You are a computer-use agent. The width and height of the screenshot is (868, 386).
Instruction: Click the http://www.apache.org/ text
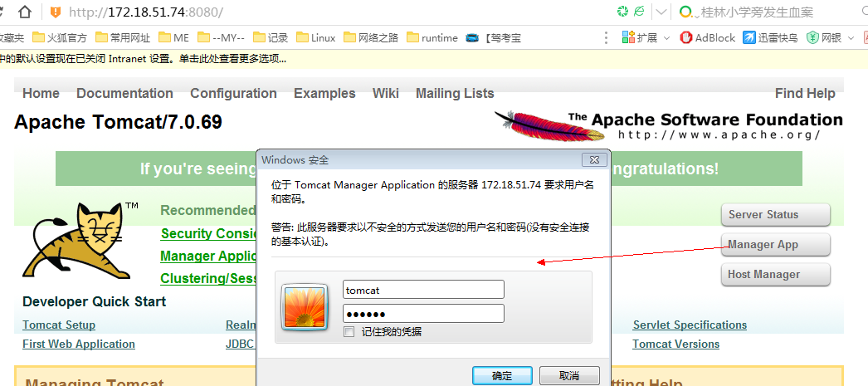point(719,134)
